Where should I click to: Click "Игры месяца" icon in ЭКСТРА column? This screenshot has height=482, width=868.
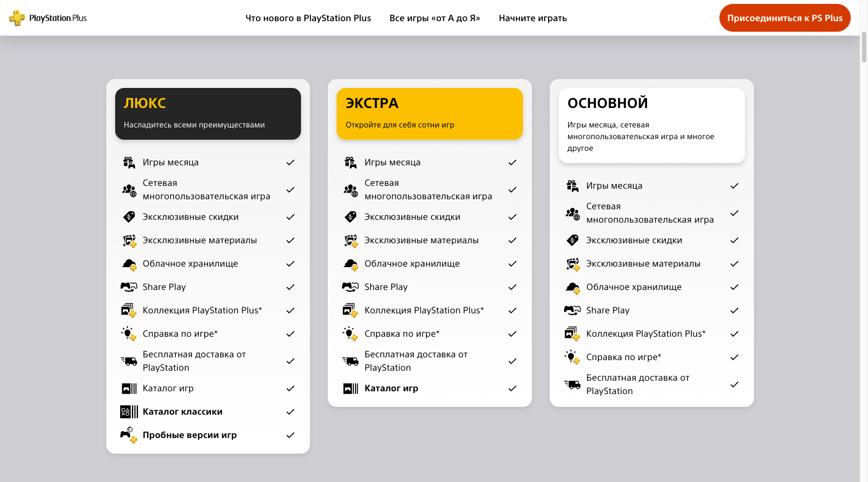[x=351, y=163]
